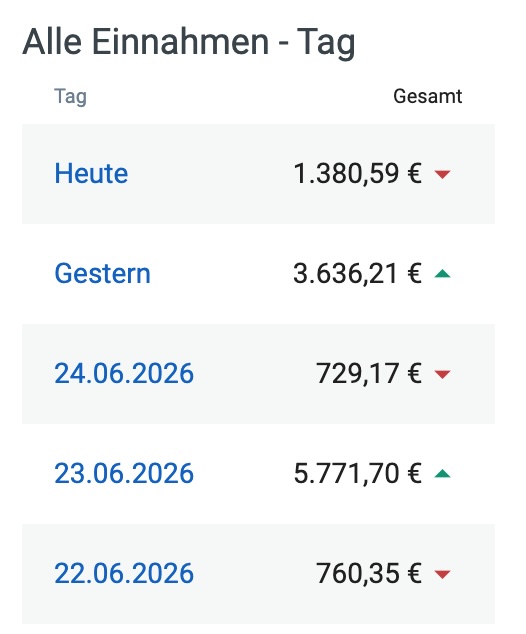Select the 729,17 € total amount
The image size is (526, 634).
[x=369, y=373]
